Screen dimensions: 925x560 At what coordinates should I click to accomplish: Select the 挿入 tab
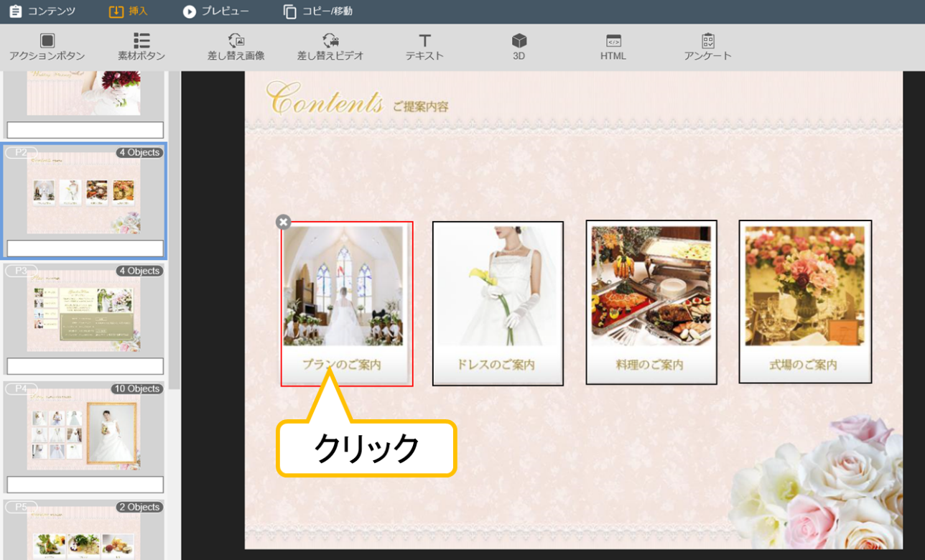tap(129, 11)
